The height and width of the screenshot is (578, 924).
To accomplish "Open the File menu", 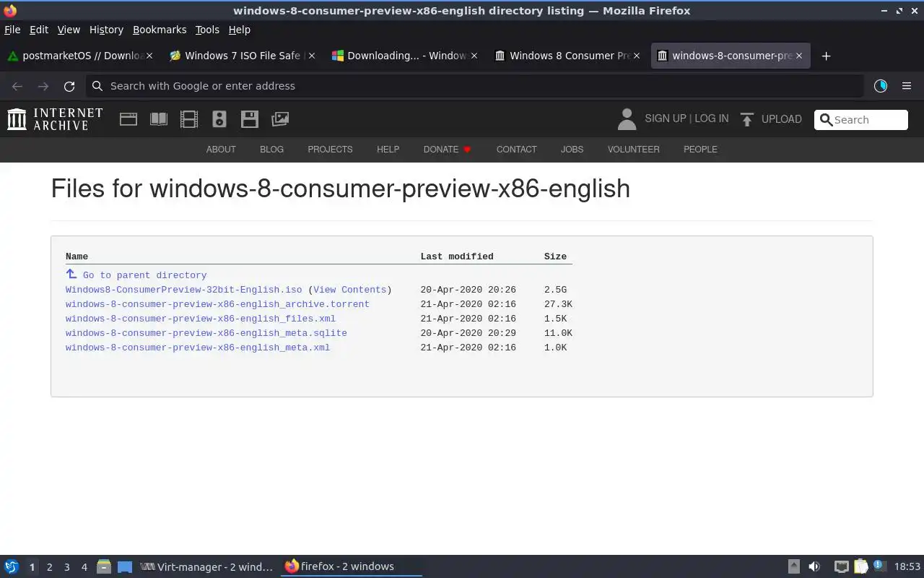I will [12, 30].
